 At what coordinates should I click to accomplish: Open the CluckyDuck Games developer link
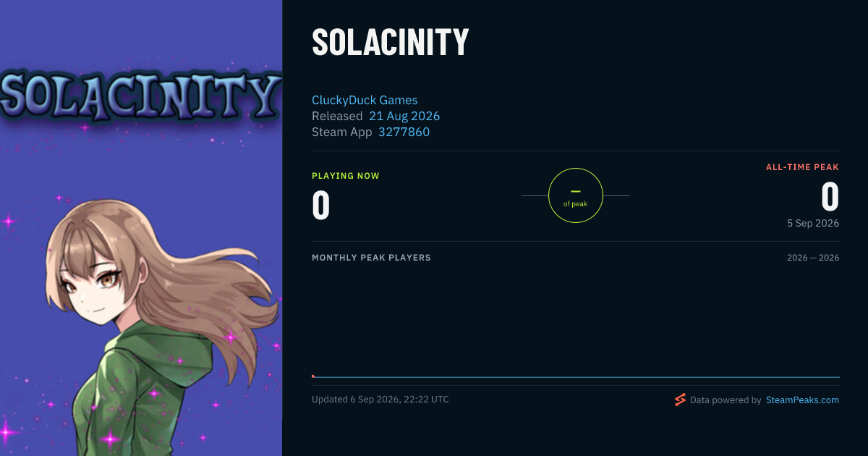click(365, 100)
